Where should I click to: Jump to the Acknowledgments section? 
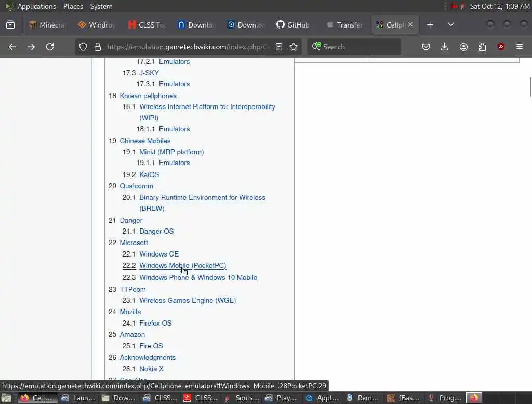pos(148,358)
